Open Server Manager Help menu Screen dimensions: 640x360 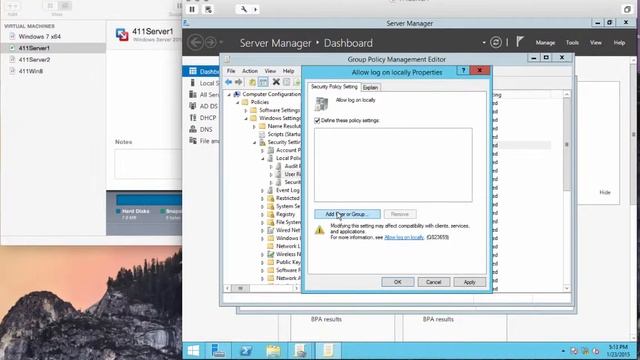(619, 42)
